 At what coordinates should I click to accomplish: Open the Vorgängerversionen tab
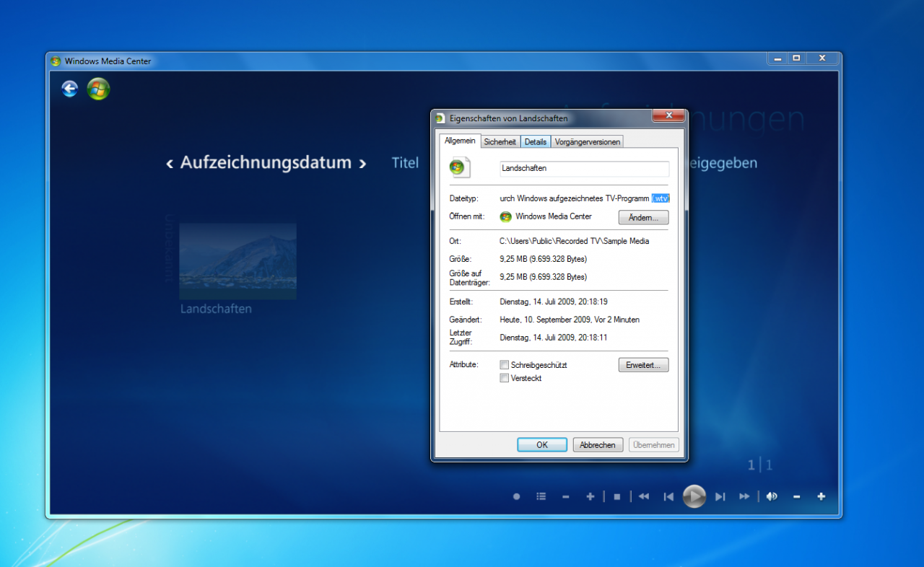click(x=587, y=142)
